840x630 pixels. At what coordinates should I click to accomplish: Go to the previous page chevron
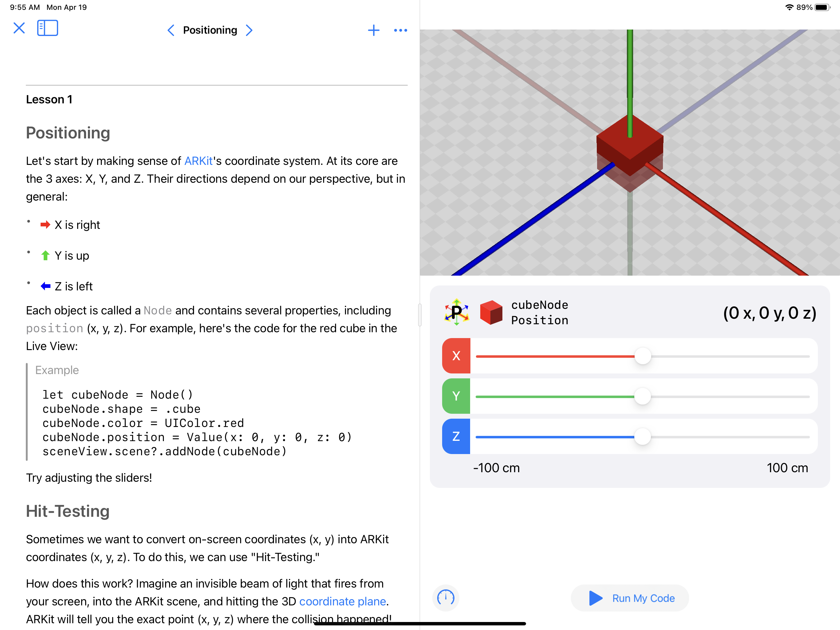(171, 30)
